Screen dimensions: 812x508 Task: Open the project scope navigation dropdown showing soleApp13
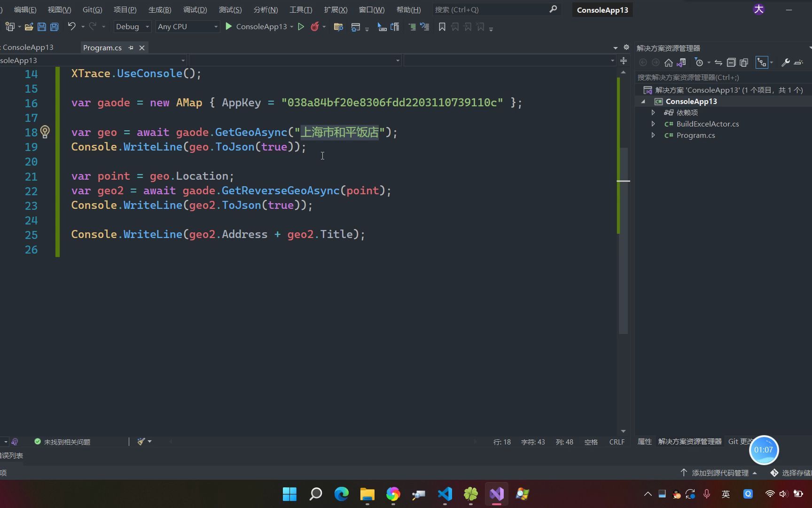[x=93, y=60]
